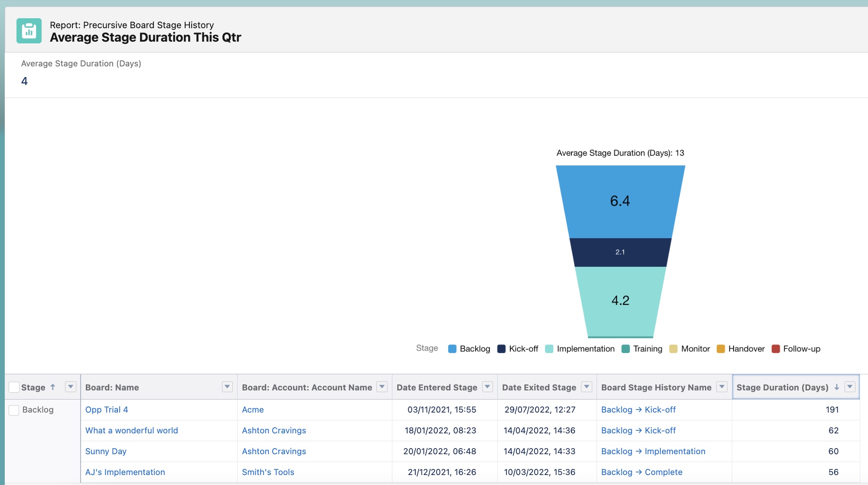Click the report clipboard icon in header

click(29, 31)
